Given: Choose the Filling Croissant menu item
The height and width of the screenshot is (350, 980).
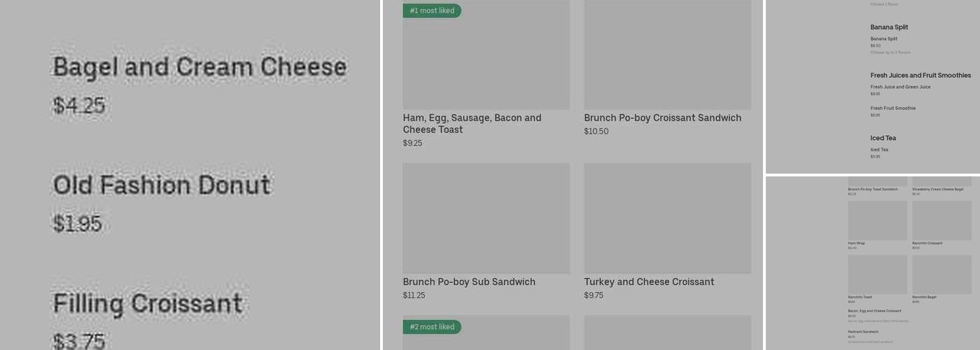Looking at the screenshot, I should coord(148,304).
